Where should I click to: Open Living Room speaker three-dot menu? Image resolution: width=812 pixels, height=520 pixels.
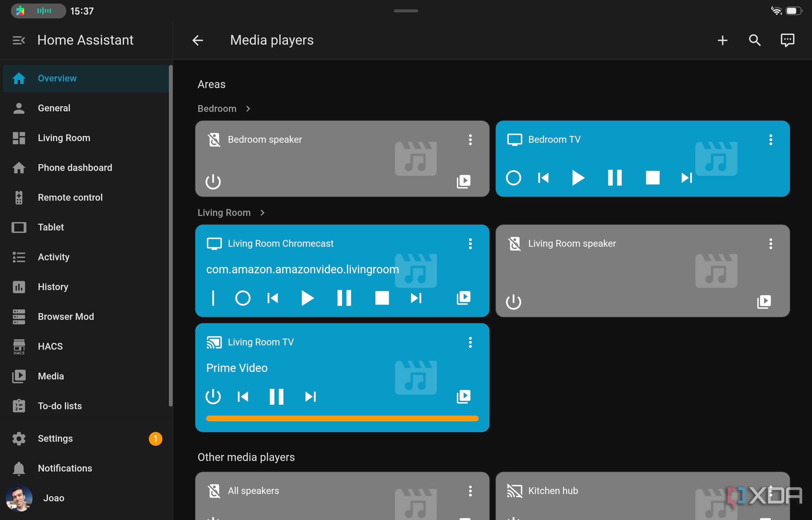[x=771, y=243]
